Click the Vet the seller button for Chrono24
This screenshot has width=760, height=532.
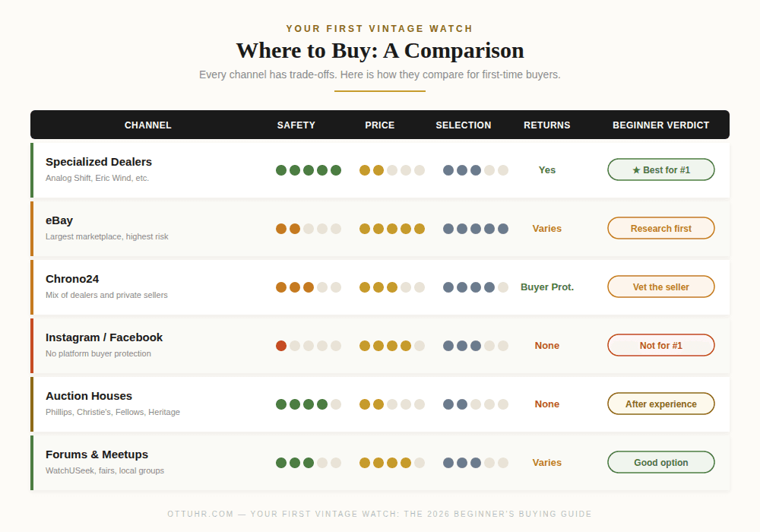pyautogui.click(x=660, y=287)
